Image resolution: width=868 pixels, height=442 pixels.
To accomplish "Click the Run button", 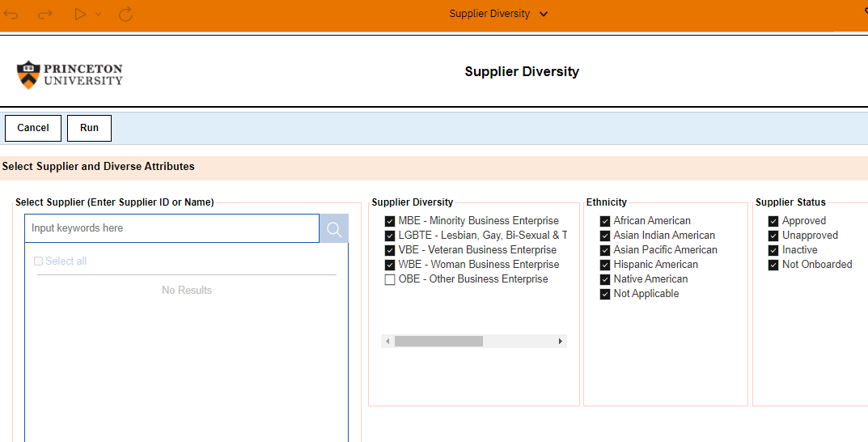I will (89, 128).
